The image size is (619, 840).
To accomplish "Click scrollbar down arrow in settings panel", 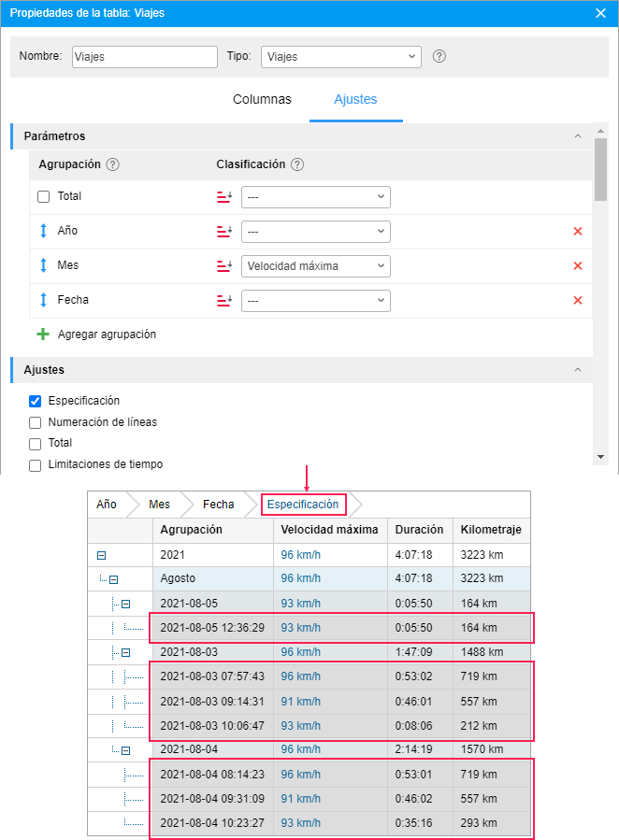I will click(601, 457).
